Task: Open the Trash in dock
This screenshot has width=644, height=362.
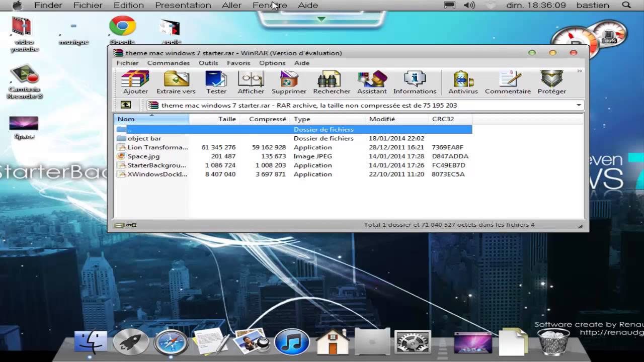Action: tap(554, 342)
